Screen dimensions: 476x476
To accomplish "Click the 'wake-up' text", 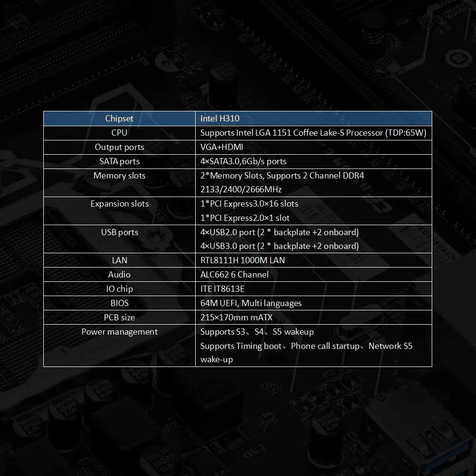I will 217,360.
